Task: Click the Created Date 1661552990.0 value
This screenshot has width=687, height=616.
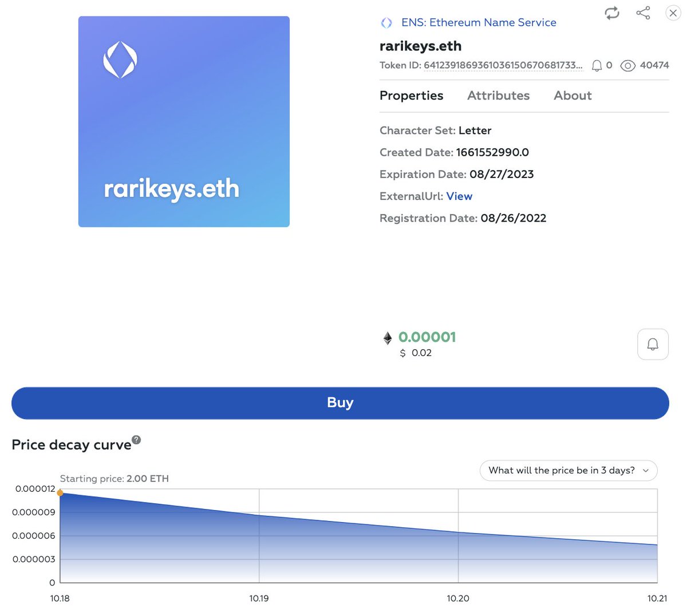Action: [492, 153]
